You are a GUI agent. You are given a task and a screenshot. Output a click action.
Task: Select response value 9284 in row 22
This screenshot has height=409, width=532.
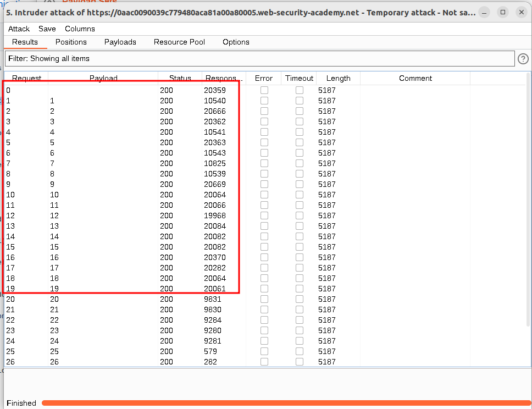(x=212, y=320)
